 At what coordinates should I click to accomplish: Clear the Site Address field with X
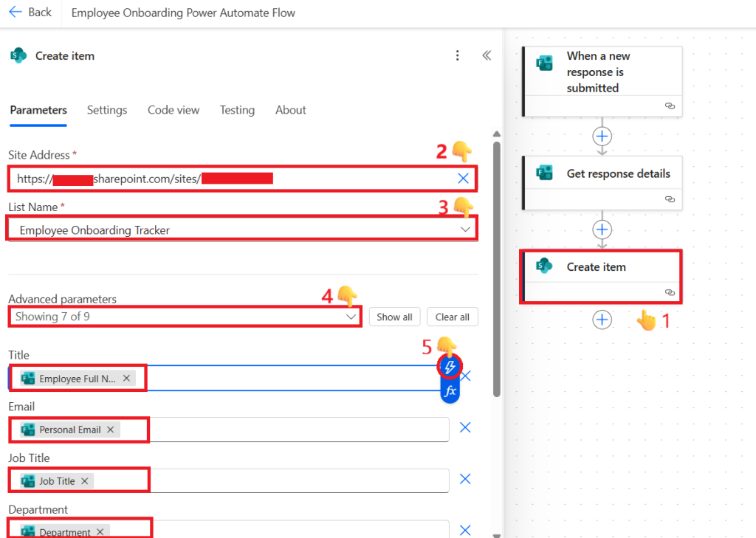[464, 178]
